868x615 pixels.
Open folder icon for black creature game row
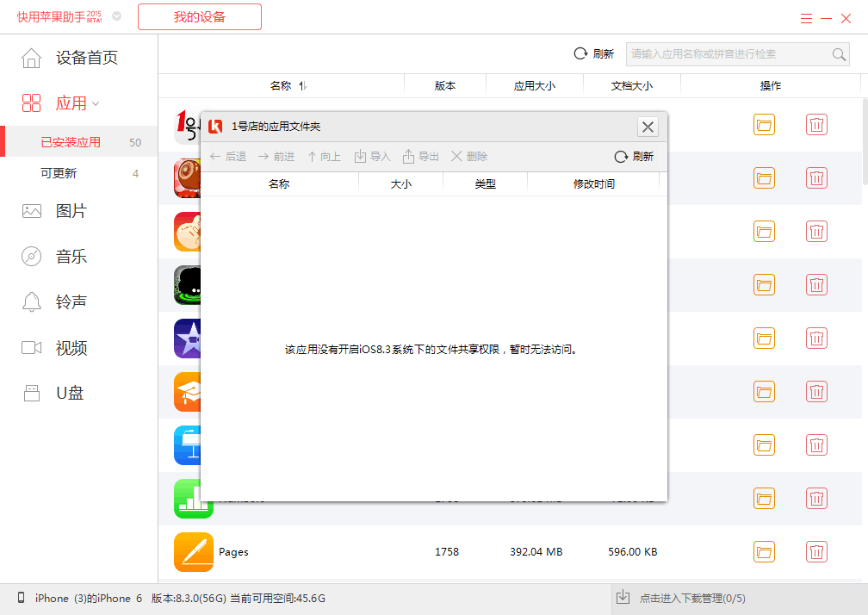(764, 285)
